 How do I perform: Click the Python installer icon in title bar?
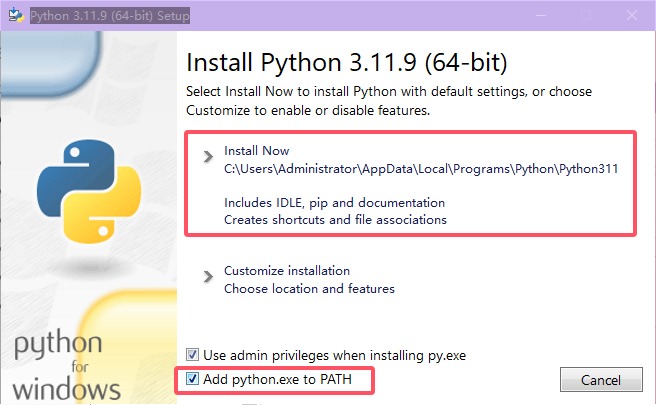pos(16,15)
